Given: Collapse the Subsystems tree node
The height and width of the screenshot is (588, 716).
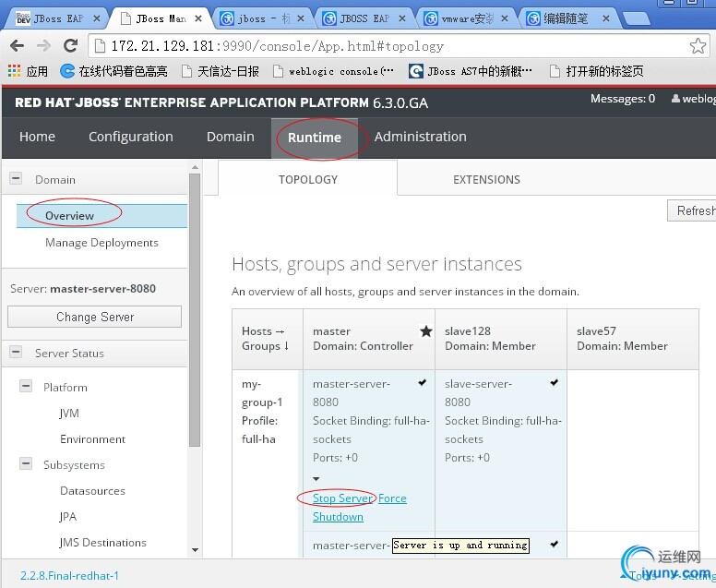Looking at the screenshot, I should 26,463.
